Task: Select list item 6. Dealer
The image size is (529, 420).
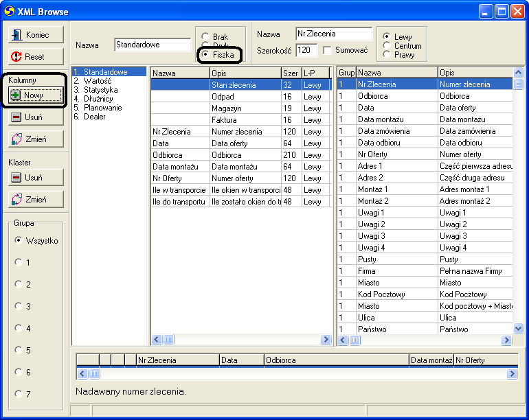Action: point(109,117)
